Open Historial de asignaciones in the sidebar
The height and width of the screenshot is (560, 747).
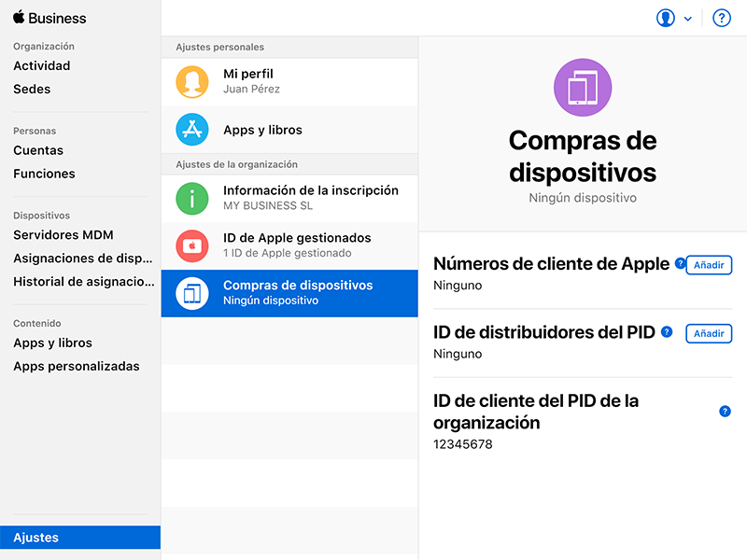coord(84,282)
